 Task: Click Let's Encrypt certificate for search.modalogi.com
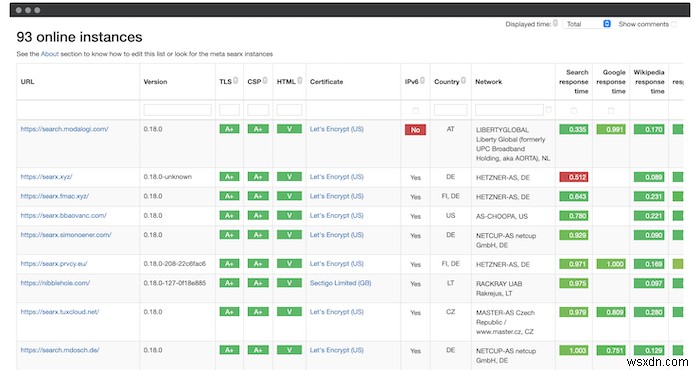pyautogui.click(x=337, y=129)
